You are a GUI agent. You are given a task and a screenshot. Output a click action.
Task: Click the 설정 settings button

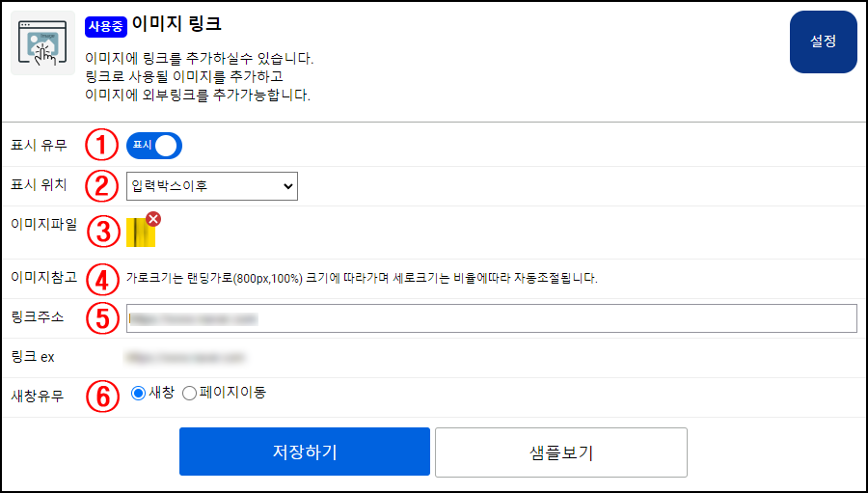point(823,42)
